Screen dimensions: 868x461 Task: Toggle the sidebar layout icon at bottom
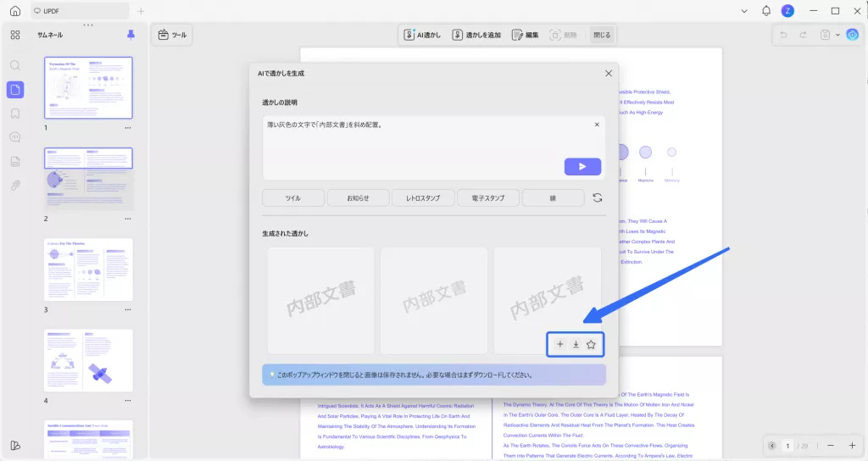[15, 446]
